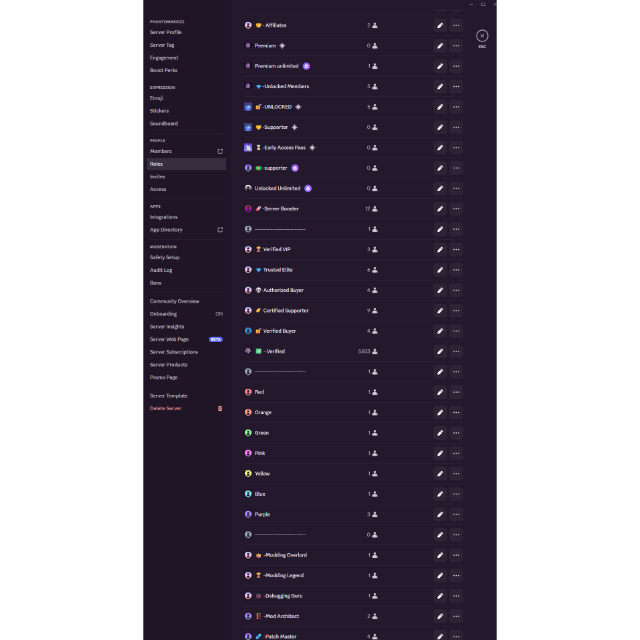Show more options for the Yellow role

pos(456,474)
